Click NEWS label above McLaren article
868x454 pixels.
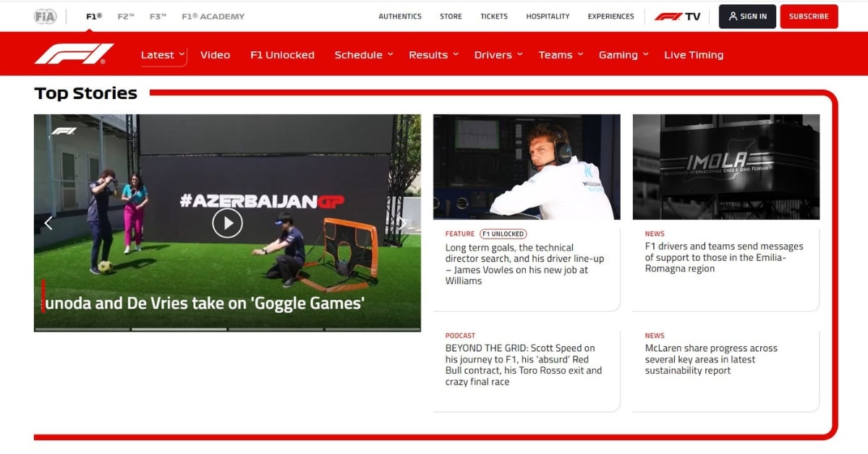pyautogui.click(x=655, y=335)
